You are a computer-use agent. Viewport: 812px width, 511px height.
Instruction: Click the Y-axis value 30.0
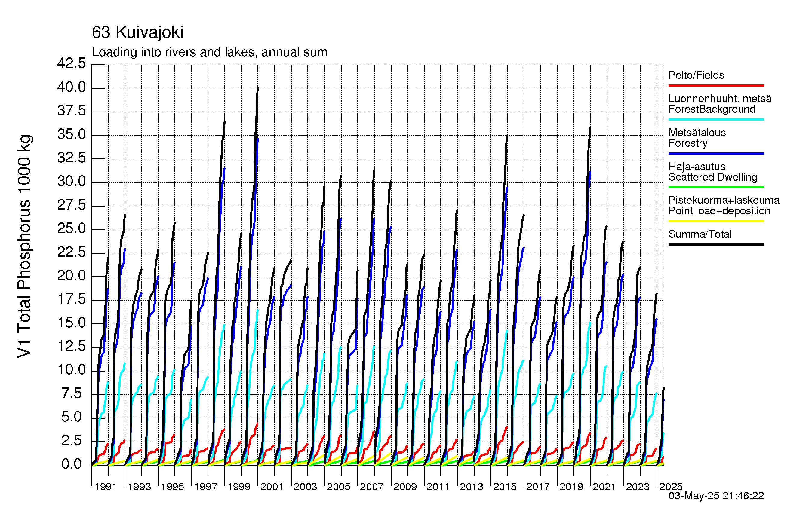tap(72, 182)
